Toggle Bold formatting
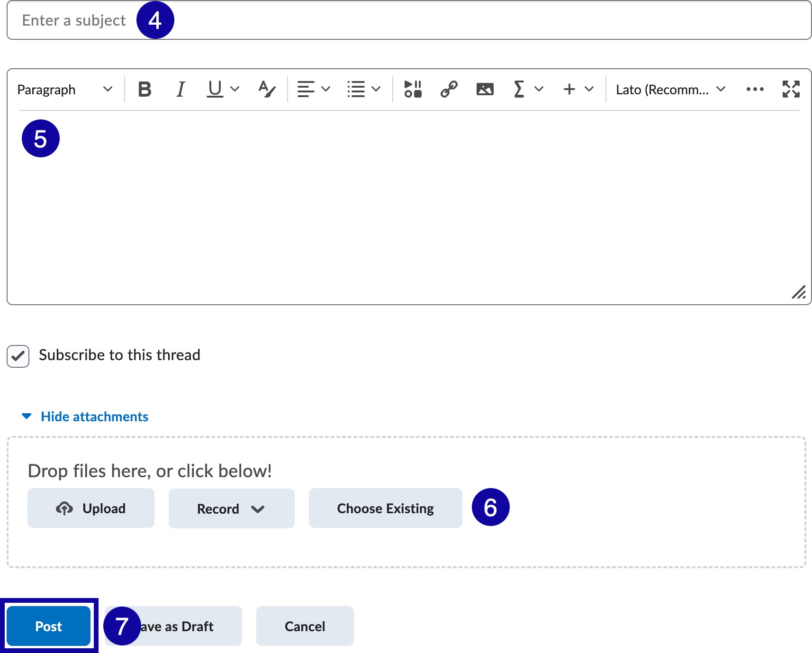 pyautogui.click(x=144, y=89)
